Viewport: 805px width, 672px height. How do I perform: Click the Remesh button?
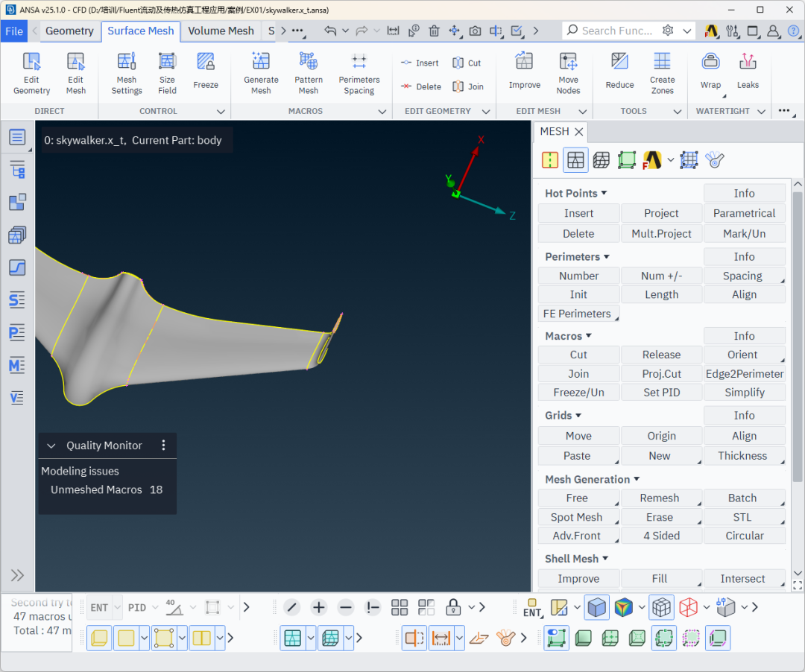pos(660,498)
